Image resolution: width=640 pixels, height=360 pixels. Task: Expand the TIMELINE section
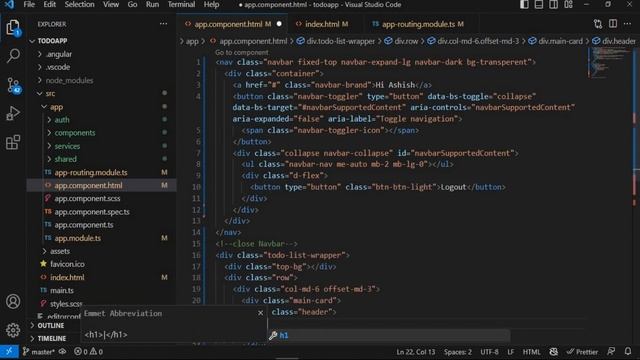click(51, 338)
